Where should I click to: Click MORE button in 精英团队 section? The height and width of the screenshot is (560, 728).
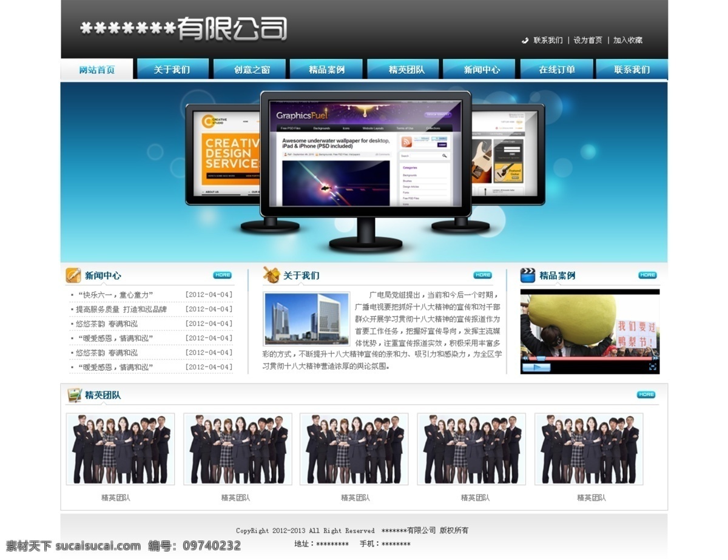point(646,395)
